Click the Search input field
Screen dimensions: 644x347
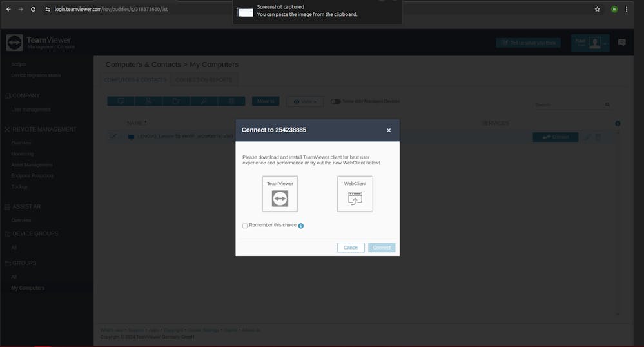pos(569,105)
